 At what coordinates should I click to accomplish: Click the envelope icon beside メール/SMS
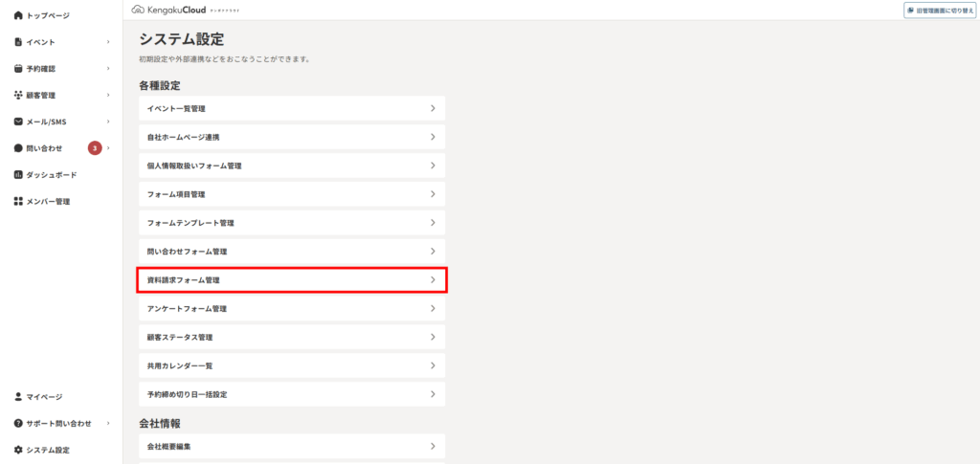pos(18,122)
